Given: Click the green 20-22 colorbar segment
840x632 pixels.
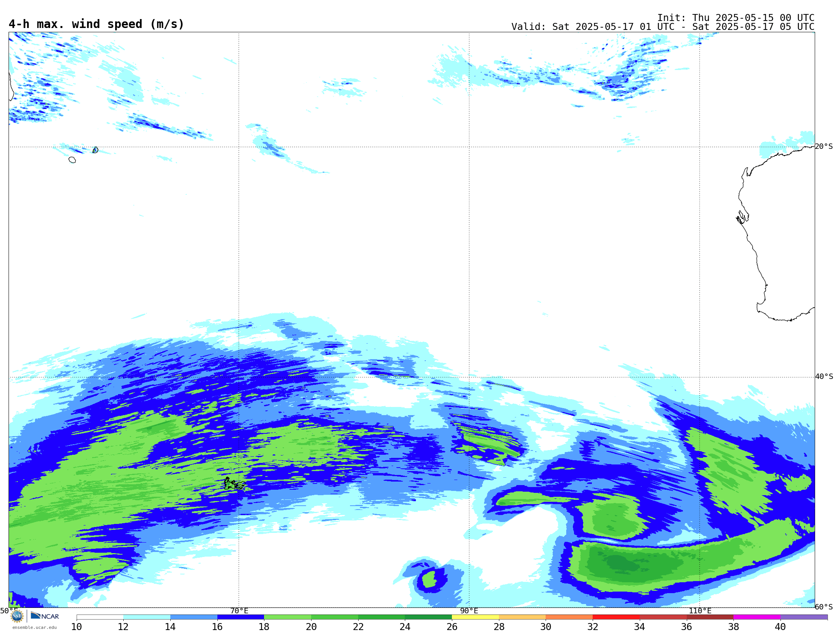Looking at the screenshot, I should (334, 617).
